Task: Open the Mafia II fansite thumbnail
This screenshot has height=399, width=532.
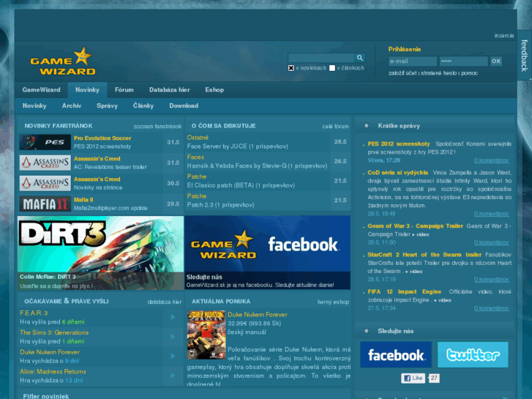Action: click(x=45, y=204)
